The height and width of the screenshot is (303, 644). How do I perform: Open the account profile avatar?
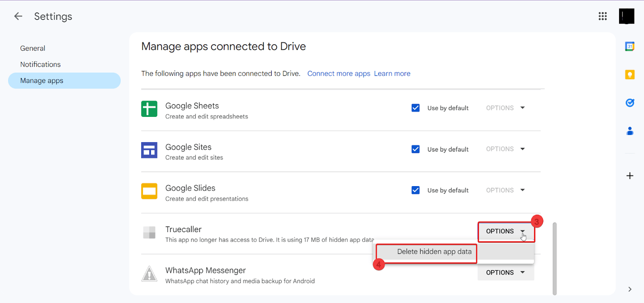(x=626, y=16)
